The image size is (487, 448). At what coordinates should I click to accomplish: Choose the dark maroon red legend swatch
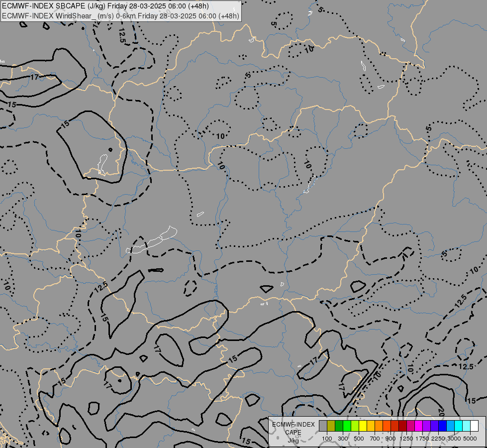403,426
